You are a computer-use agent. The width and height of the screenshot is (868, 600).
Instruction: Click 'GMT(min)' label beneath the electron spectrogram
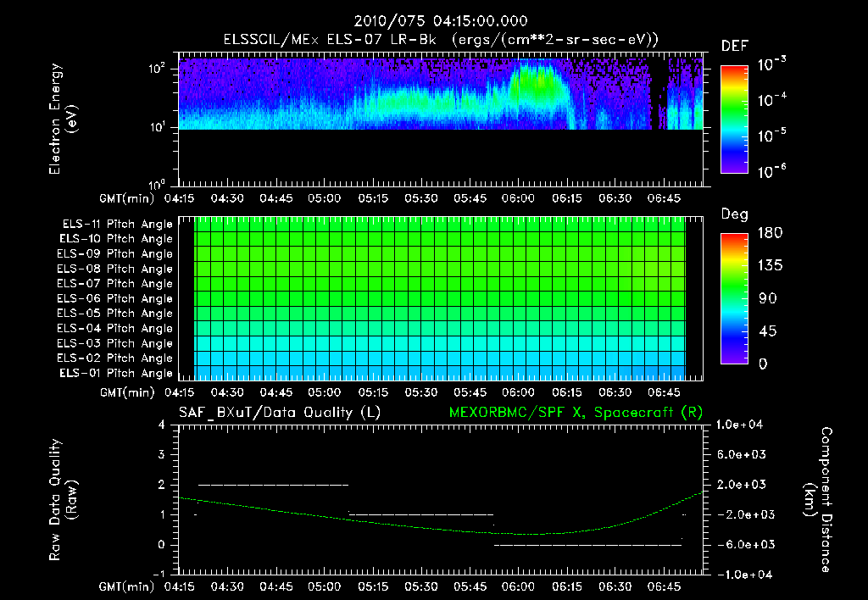[127, 198]
